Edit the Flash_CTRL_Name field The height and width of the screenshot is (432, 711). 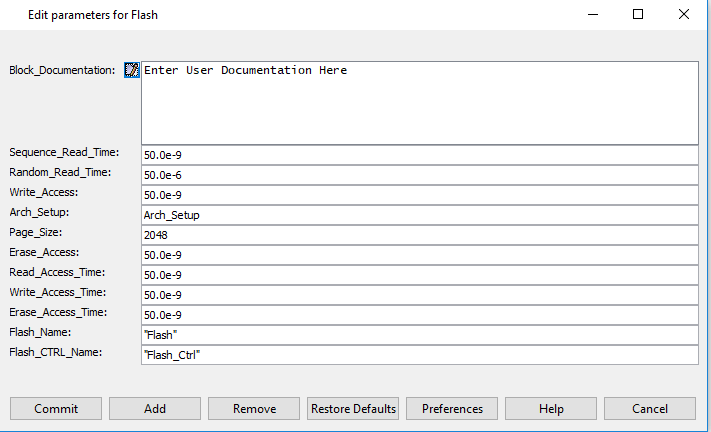pyautogui.click(x=420, y=354)
